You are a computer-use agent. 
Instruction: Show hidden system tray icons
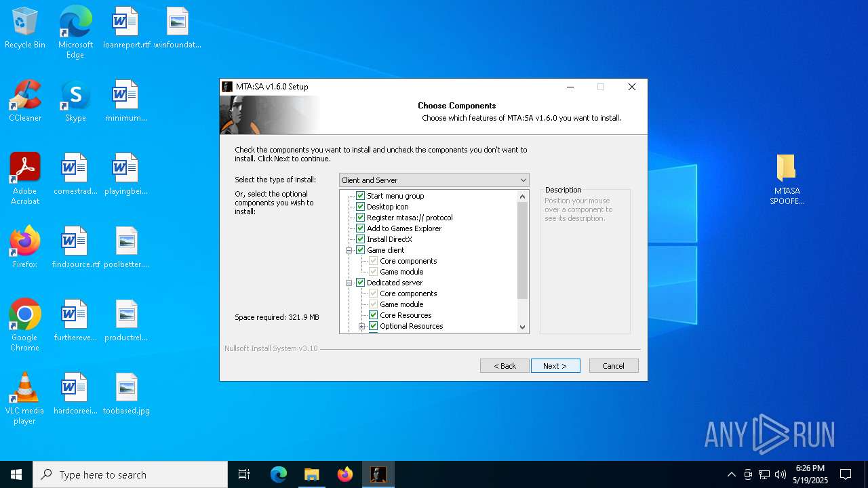click(731, 474)
